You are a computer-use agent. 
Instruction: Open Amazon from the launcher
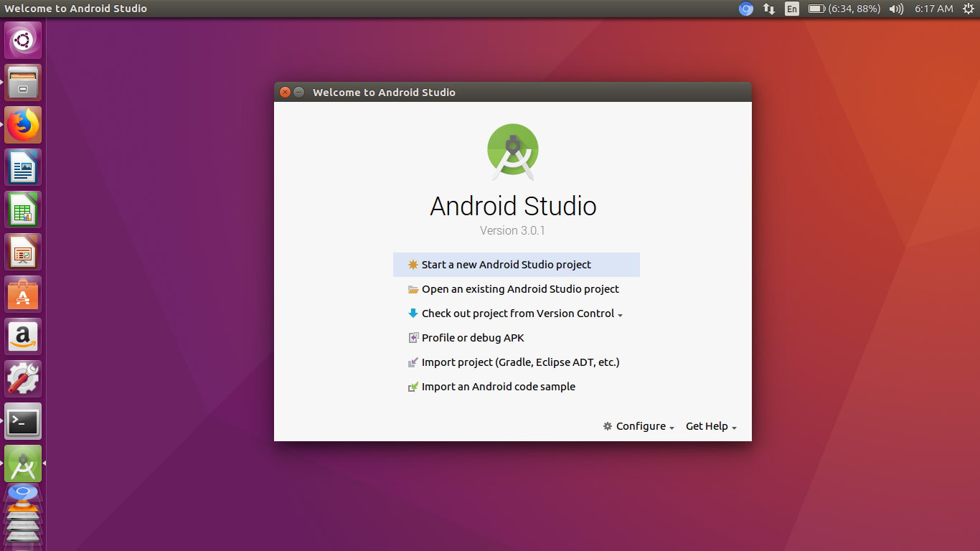(x=23, y=336)
